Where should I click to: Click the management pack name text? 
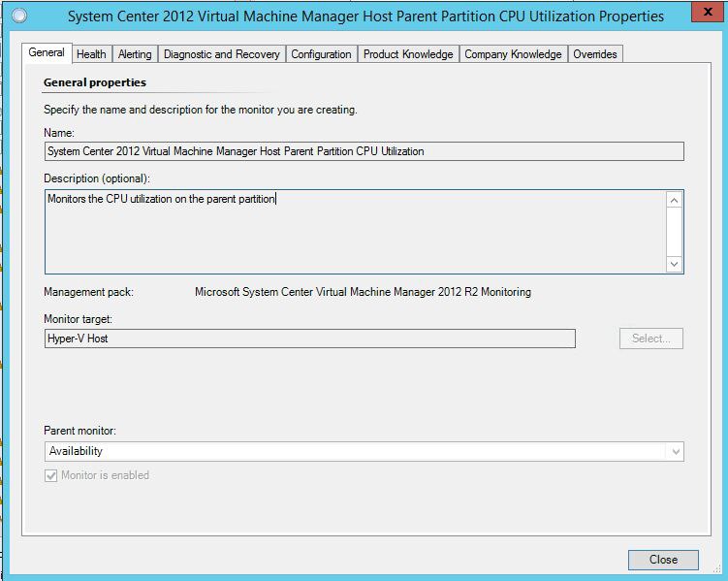click(363, 292)
